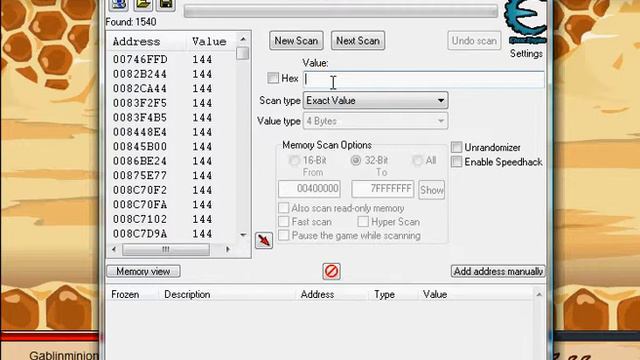Click the From address field 00400000
This screenshot has width=640, height=360.
click(x=309, y=189)
